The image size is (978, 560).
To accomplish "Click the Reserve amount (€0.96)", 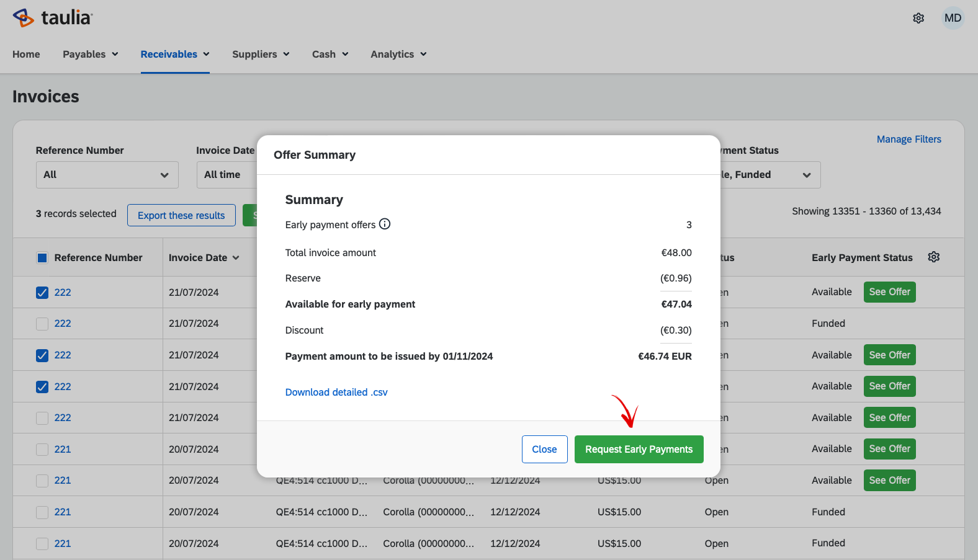I will [x=676, y=278].
